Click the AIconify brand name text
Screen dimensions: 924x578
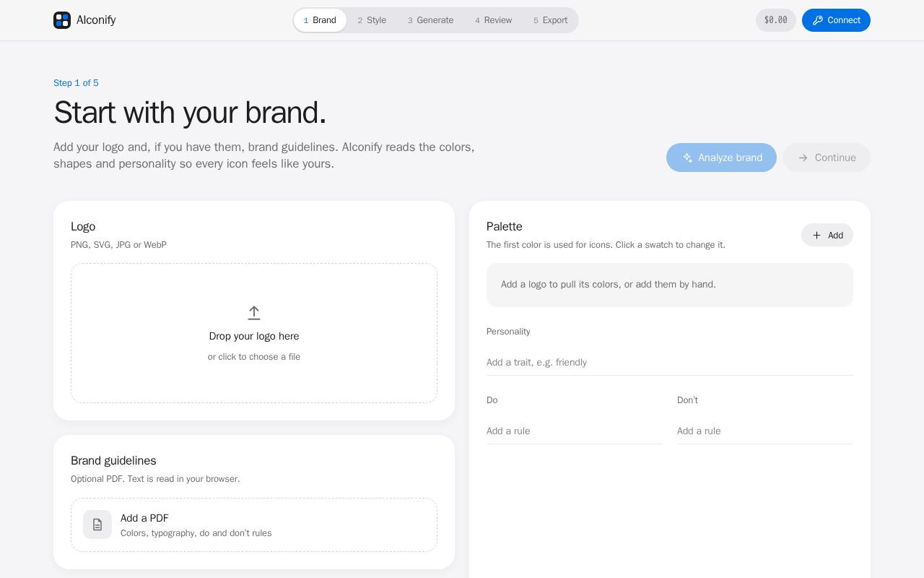pyautogui.click(x=96, y=20)
